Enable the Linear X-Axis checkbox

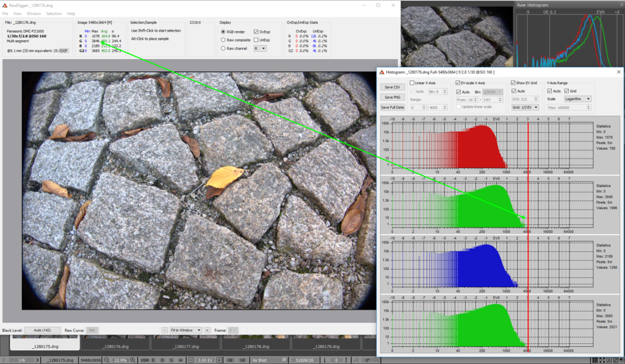[x=412, y=83]
